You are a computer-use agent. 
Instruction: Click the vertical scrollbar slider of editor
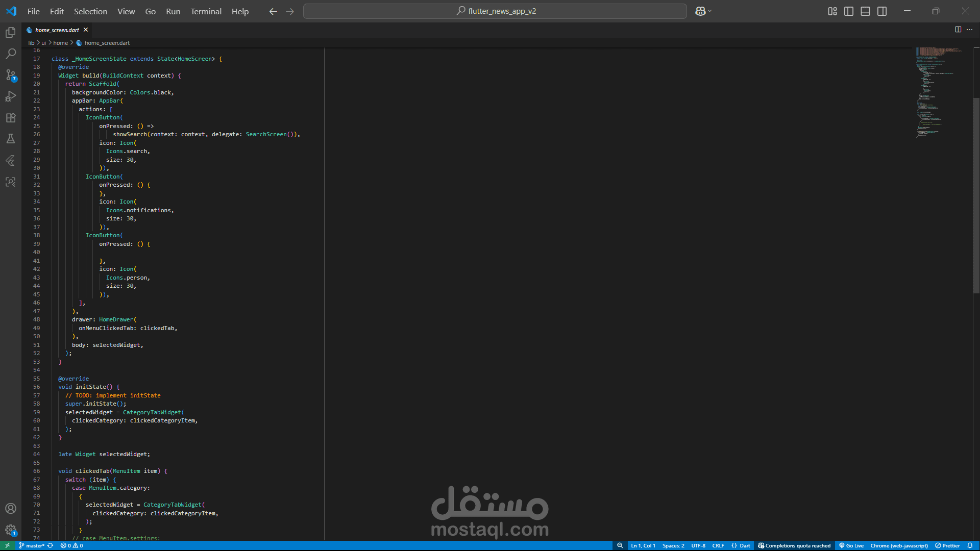click(976, 195)
